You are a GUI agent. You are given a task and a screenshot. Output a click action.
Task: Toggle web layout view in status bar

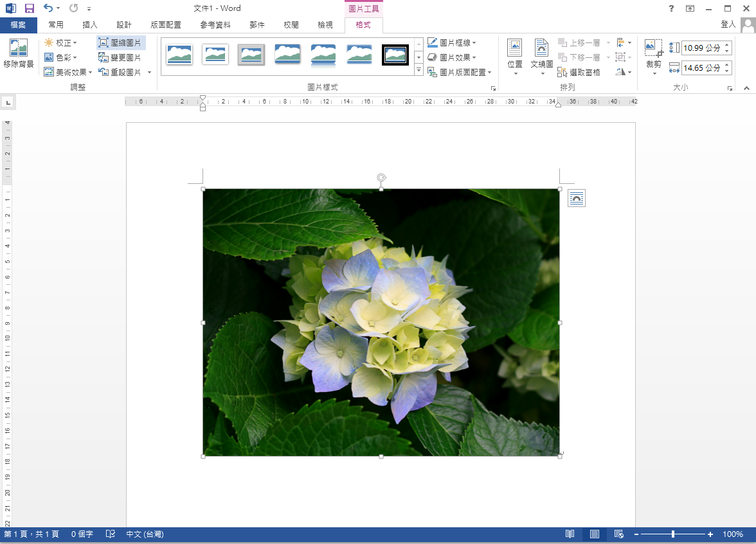(618, 534)
